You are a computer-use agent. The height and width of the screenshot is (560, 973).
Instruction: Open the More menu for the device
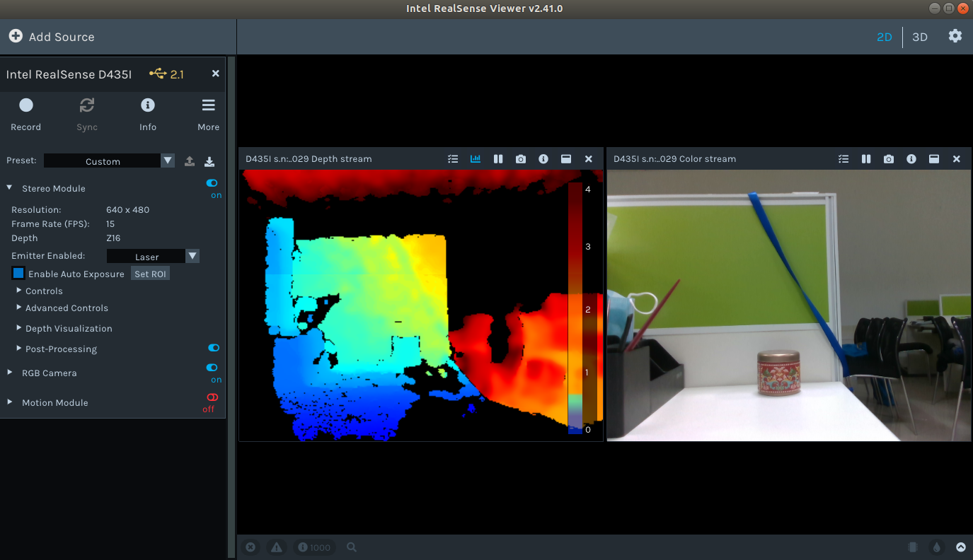208,105
